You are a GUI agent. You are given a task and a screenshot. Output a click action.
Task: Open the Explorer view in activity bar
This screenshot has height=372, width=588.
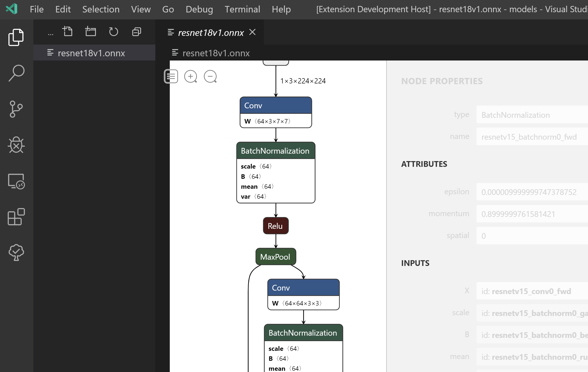point(16,37)
